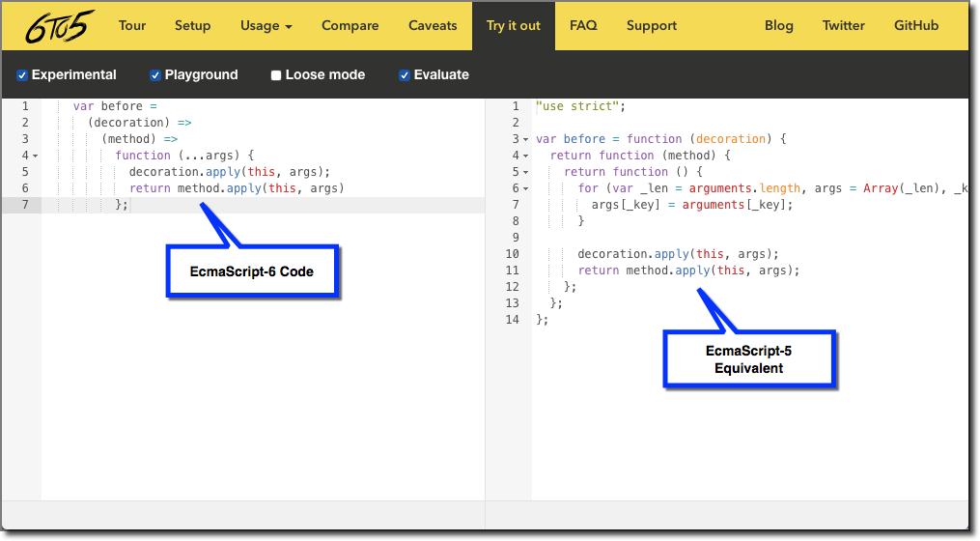Disable the Evaluate checkbox

click(x=405, y=75)
